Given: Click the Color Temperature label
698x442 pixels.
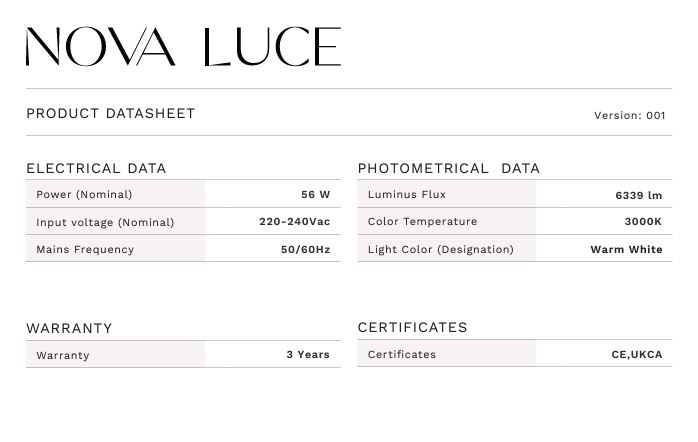Looking at the screenshot, I should tap(422, 222).
